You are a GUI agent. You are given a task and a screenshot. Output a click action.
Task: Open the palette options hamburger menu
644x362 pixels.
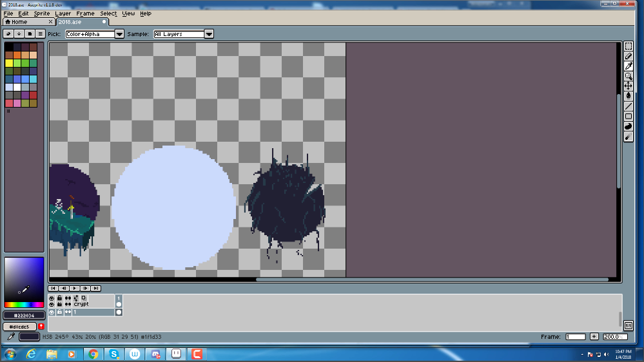pyautogui.click(x=40, y=33)
